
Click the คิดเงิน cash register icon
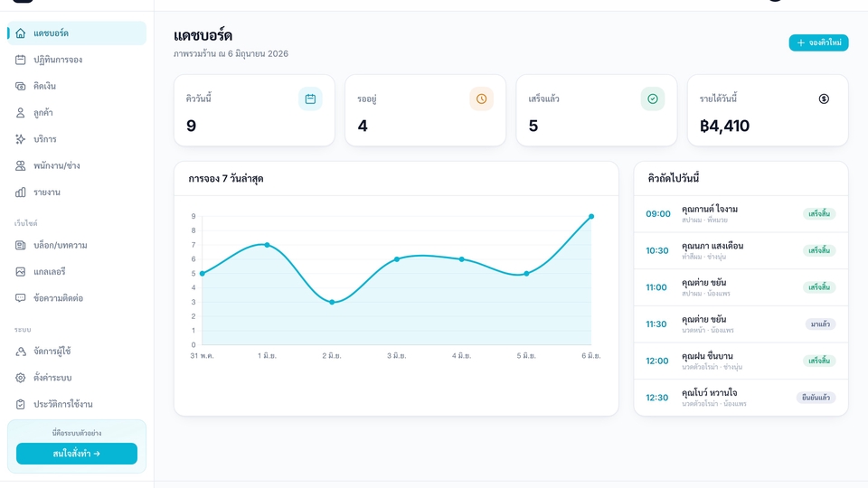click(21, 87)
